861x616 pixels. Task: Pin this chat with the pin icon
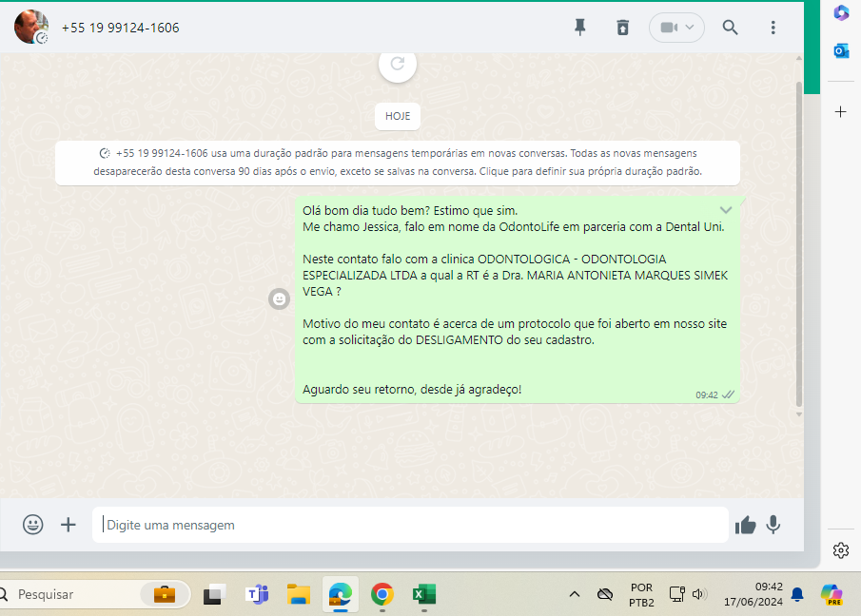tap(579, 27)
